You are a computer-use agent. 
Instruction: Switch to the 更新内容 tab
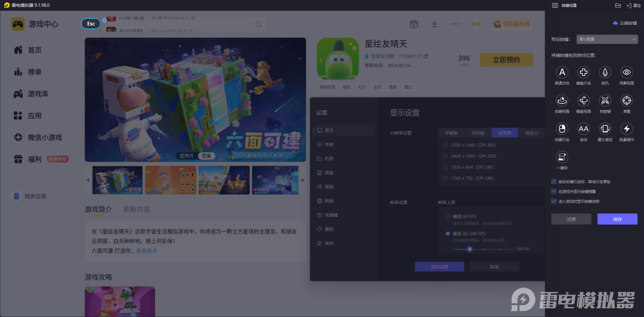coord(136,209)
